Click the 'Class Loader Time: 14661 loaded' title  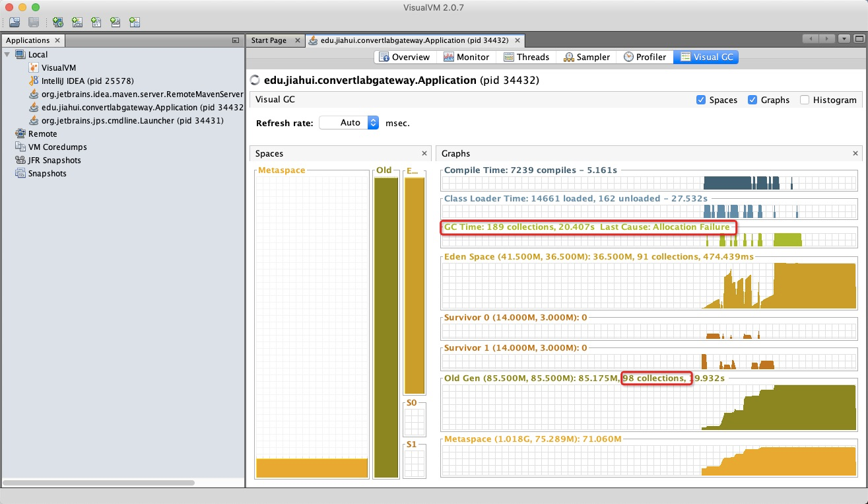[576, 198]
